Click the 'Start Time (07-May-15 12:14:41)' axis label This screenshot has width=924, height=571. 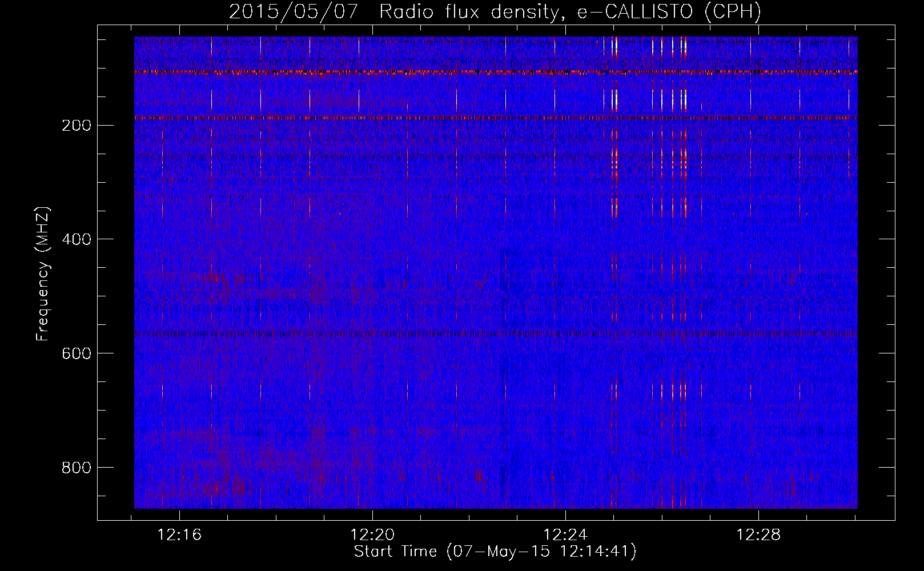point(495,551)
